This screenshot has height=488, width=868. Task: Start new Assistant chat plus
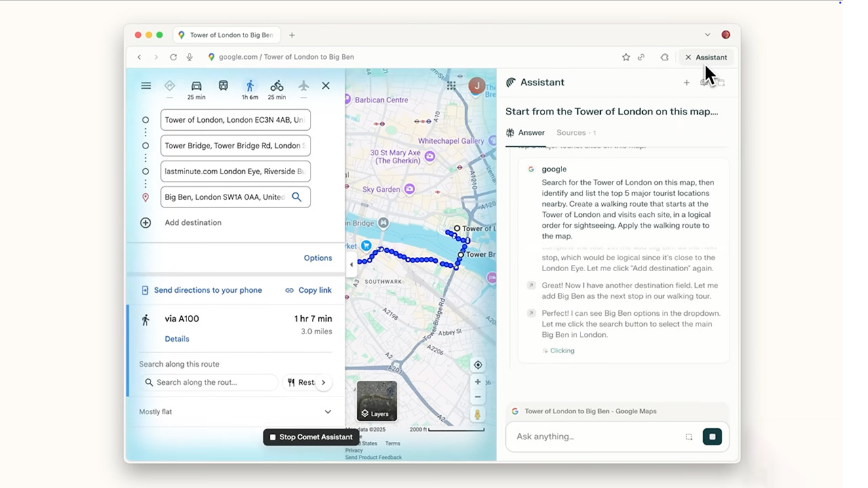[686, 83]
